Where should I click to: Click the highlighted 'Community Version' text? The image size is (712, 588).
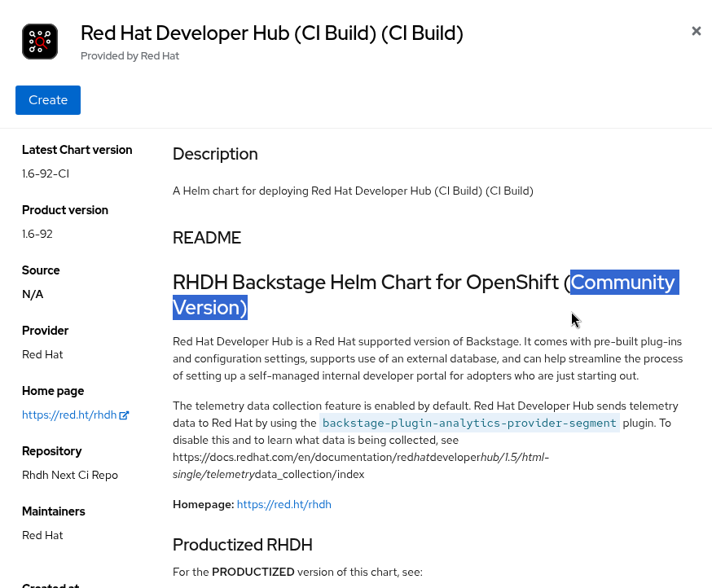point(622,283)
